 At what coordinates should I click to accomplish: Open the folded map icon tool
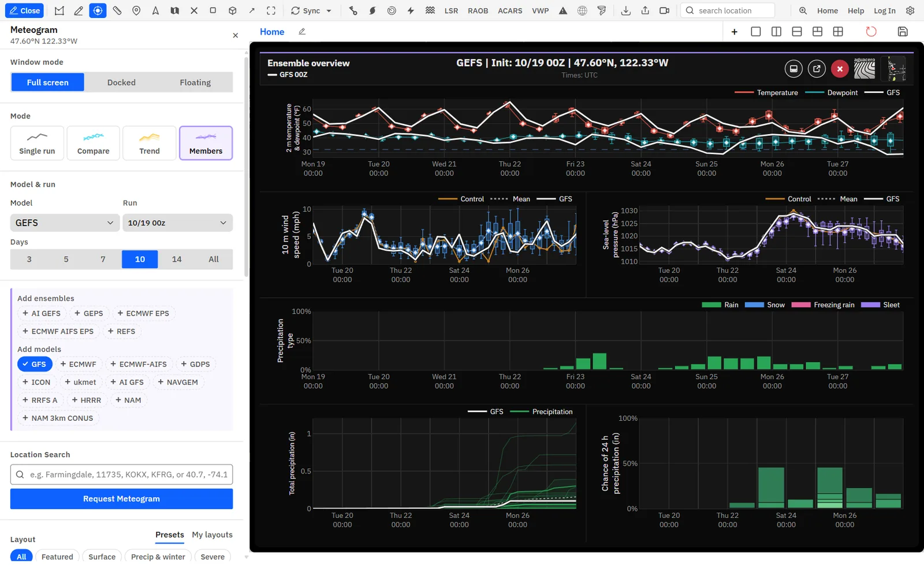tap(174, 10)
